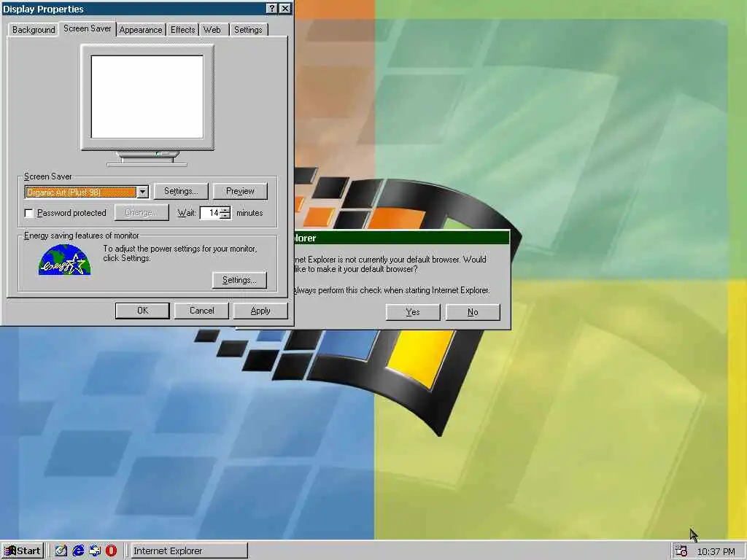The image size is (747, 560).
Task: Increase the Wait minutes with up arrow
Action: (x=226, y=209)
